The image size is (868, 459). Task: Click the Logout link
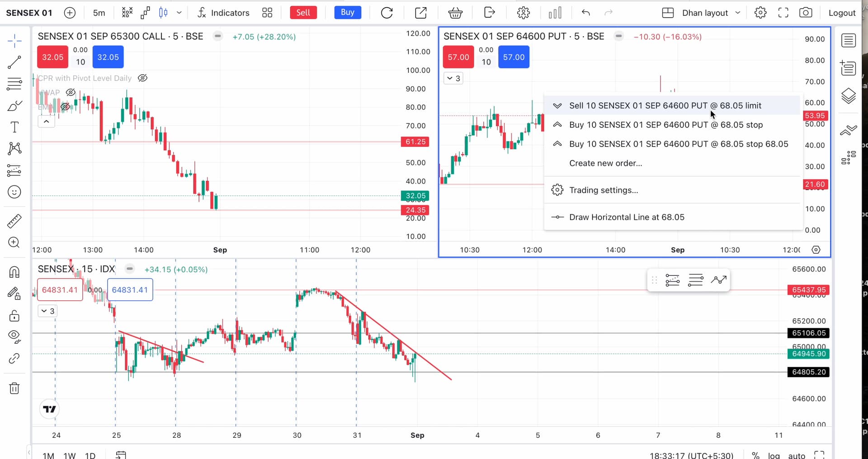click(x=842, y=13)
